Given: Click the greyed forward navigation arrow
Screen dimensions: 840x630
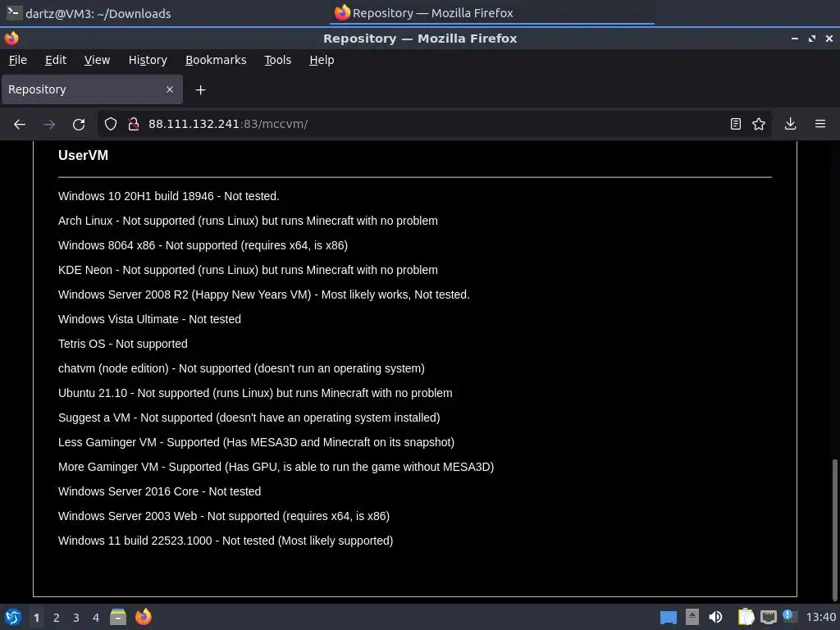Looking at the screenshot, I should (49, 125).
